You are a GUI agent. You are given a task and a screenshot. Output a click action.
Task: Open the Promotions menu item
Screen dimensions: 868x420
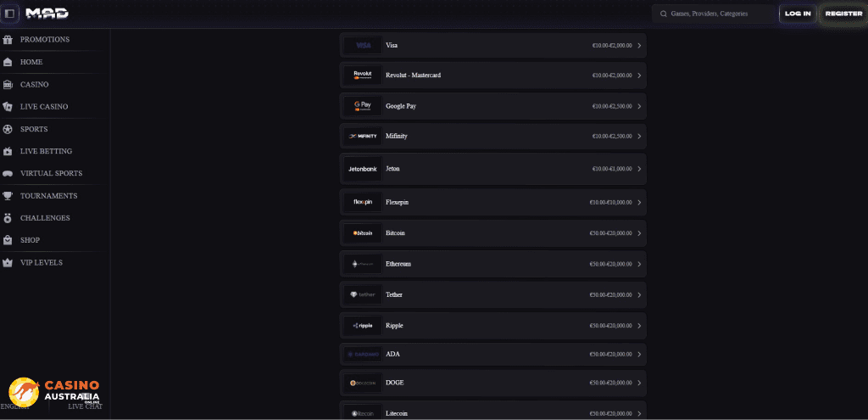tap(45, 40)
